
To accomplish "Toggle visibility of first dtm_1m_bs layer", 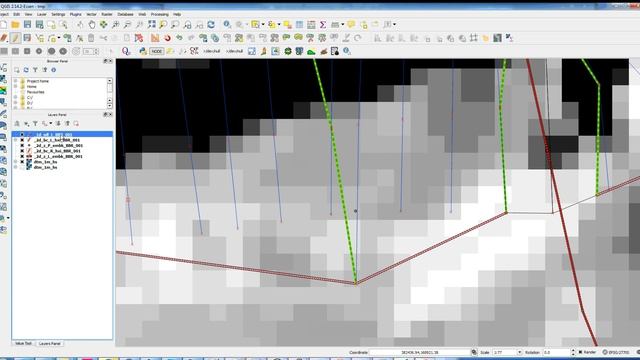I will click(x=22, y=162).
